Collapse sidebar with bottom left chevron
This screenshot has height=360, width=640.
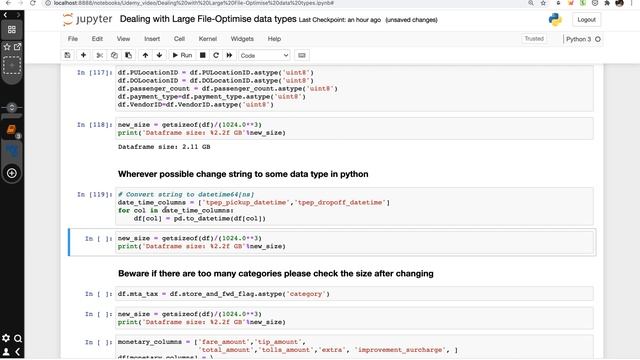(x=18, y=351)
